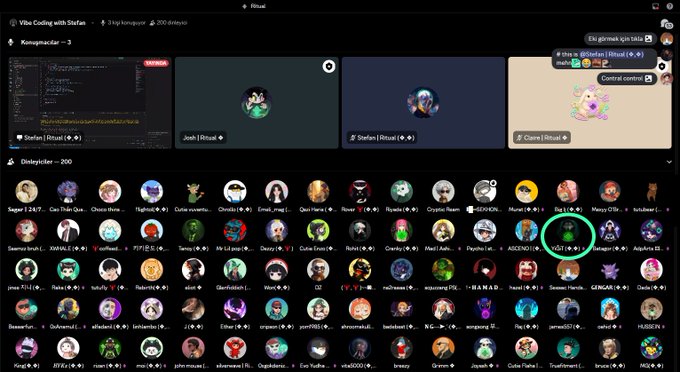Viewport: 680px width, 372px height.
Task: Click Sagar listener avatar
Action: [26, 192]
